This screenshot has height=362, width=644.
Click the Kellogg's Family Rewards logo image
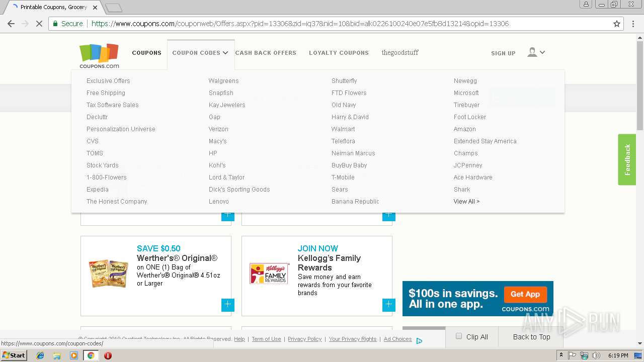(270, 274)
